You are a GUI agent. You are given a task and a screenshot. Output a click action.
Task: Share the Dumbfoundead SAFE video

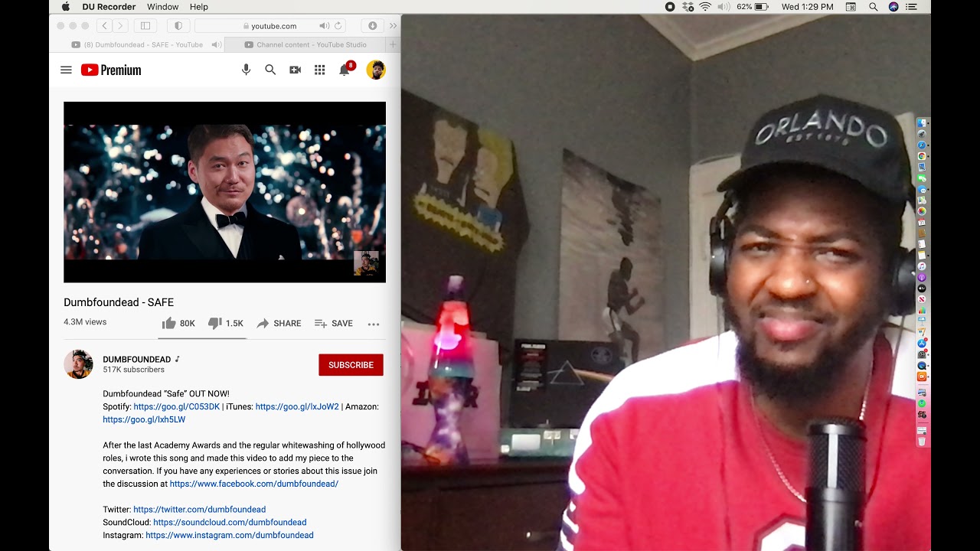279,323
